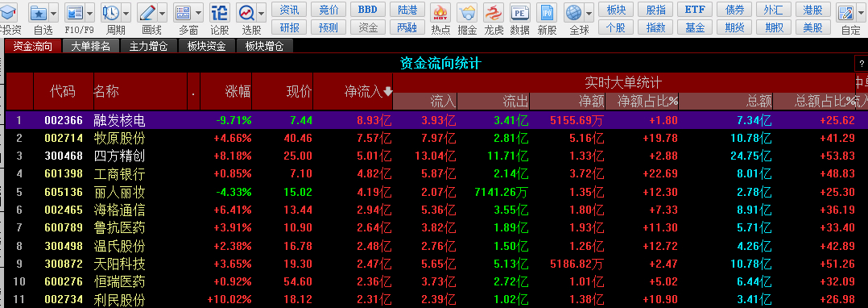The width and height of the screenshot is (868, 308).
Task: Click the 两融 button
Action: click(408, 27)
